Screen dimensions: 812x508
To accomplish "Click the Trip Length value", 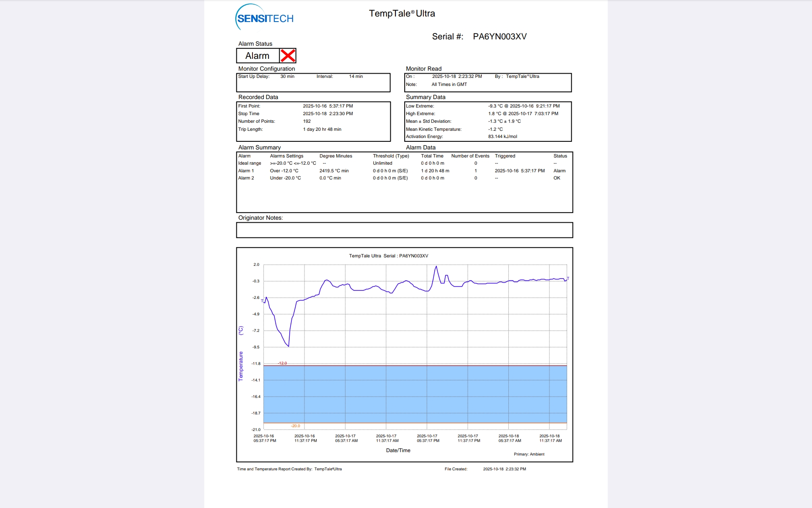I will [x=322, y=130].
